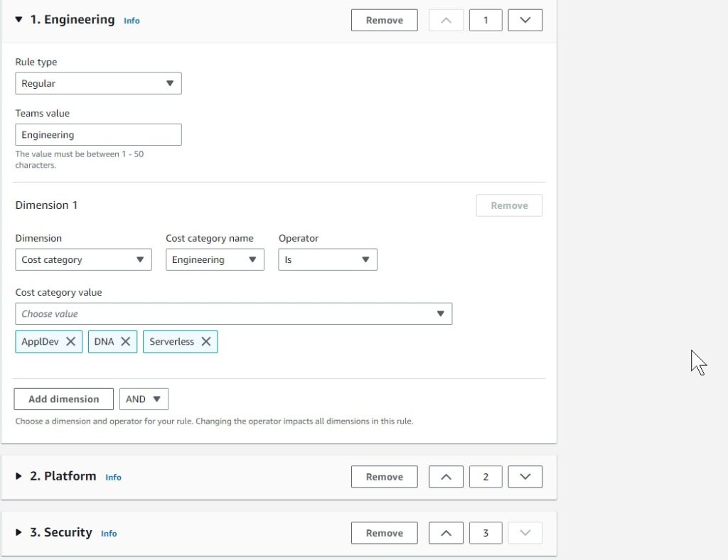This screenshot has height=560, width=728.
Task: Move Platform rule up one position
Action: (x=446, y=477)
